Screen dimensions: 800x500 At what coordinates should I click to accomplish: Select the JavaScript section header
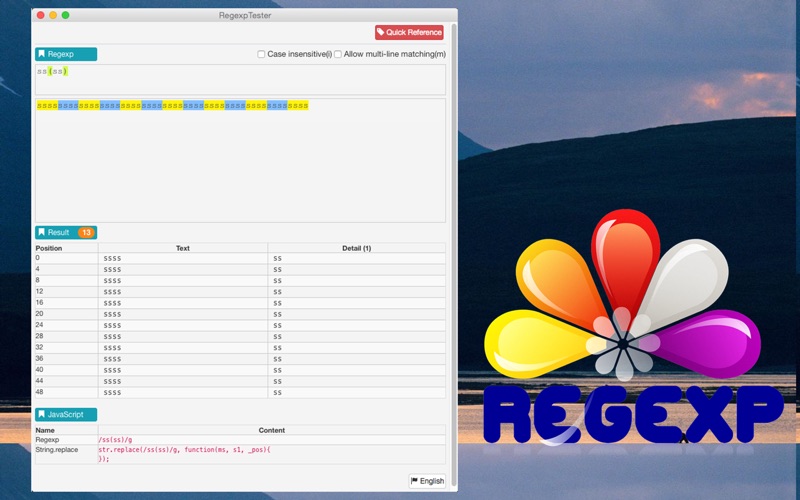(x=66, y=414)
